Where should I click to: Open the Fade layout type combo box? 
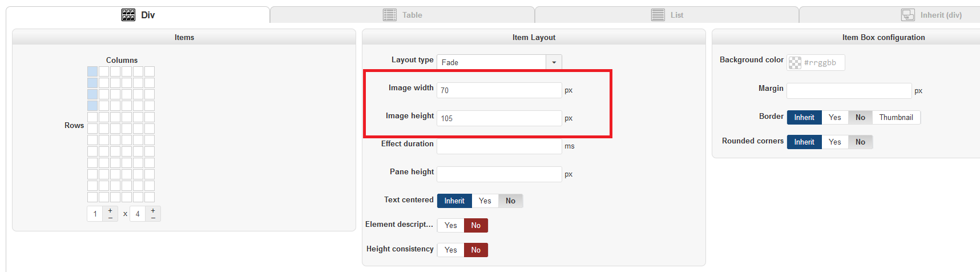491,62
